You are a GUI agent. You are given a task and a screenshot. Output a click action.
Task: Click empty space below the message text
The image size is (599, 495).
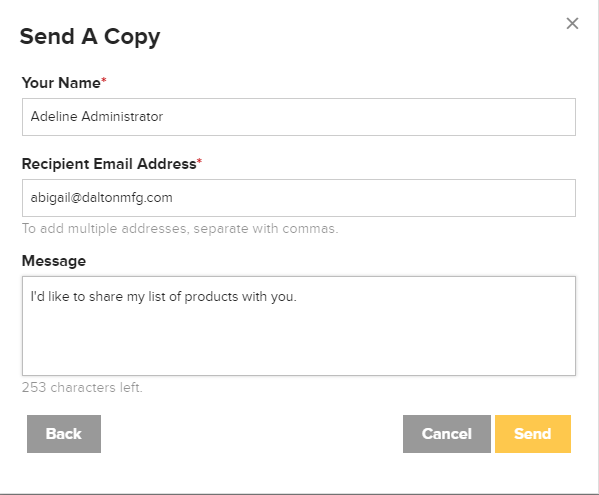pyautogui.click(x=299, y=342)
